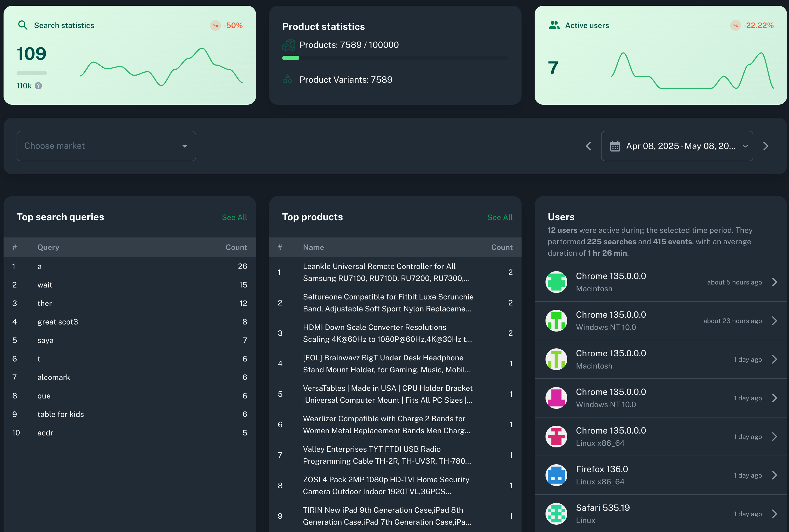The width and height of the screenshot is (789, 532).
Task: Go to next date range arrow
Action: click(x=766, y=146)
